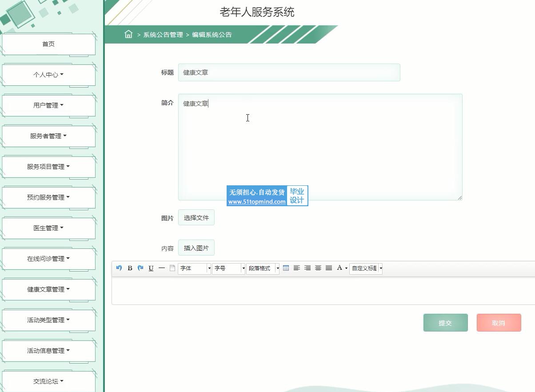
Task: Open 首页 from the sidebar
Action: point(48,44)
